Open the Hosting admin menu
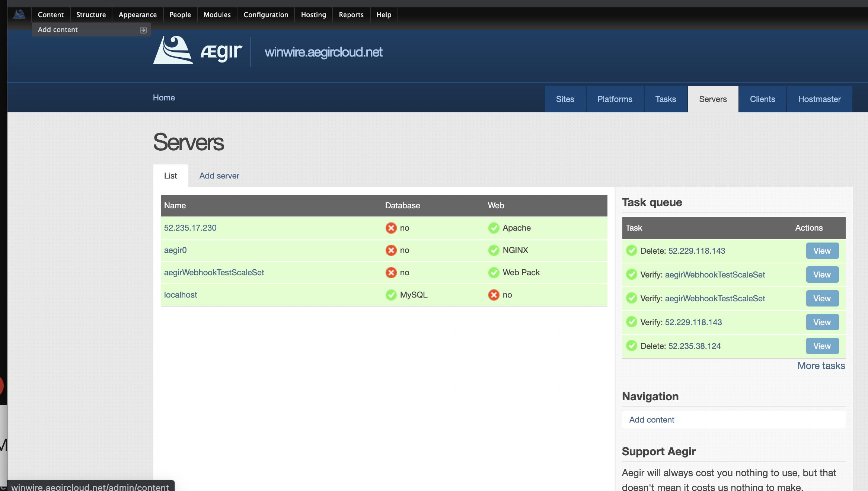The image size is (868, 491). click(314, 15)
